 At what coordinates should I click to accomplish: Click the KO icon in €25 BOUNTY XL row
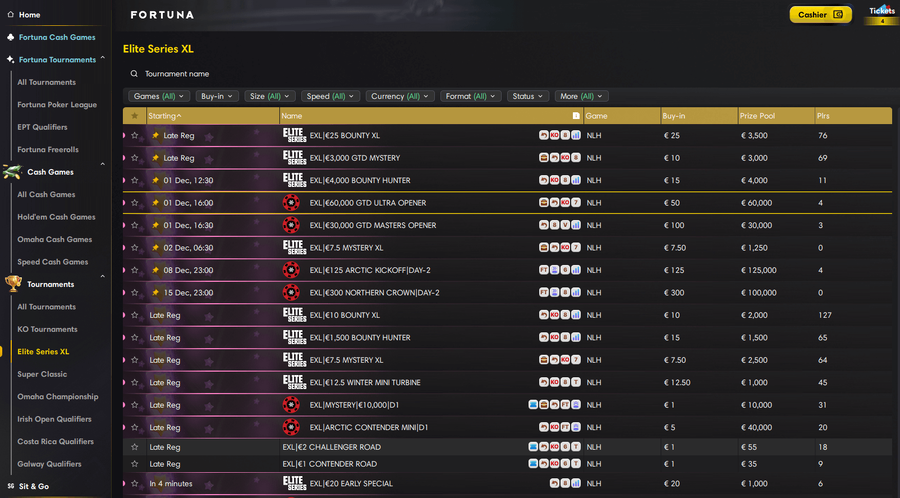pyautogui.click(x=554, y=135)
